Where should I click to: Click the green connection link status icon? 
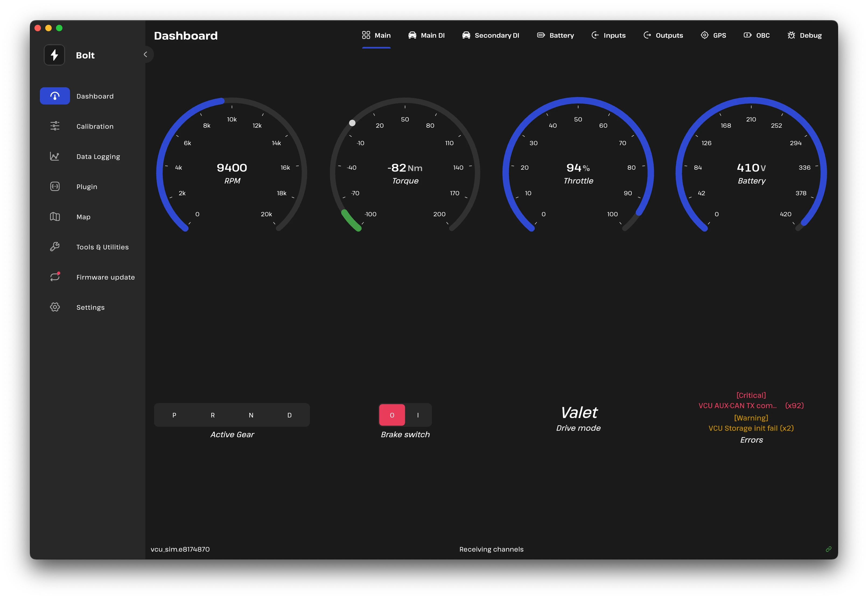828,549
